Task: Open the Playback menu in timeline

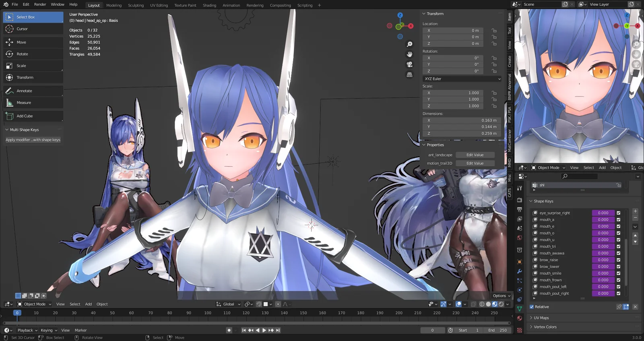Action: coord(27,330)
